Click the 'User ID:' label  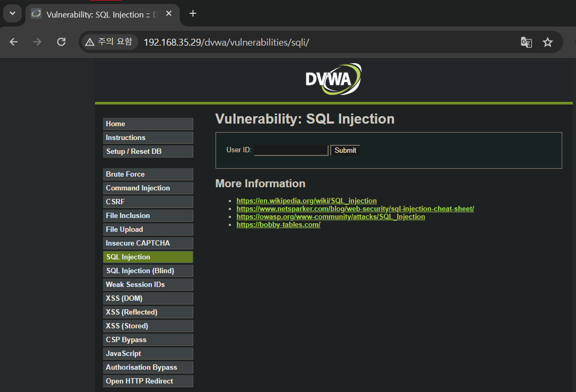[239, 150]
